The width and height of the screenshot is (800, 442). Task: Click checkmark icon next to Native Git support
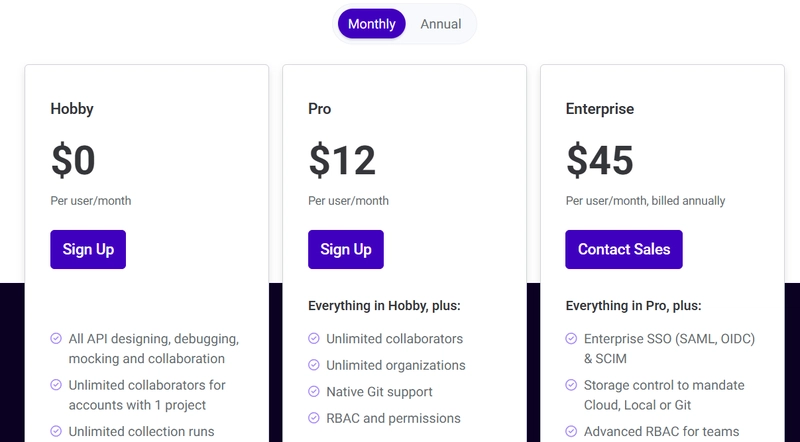pyautogui.click(x=314, y=391)
